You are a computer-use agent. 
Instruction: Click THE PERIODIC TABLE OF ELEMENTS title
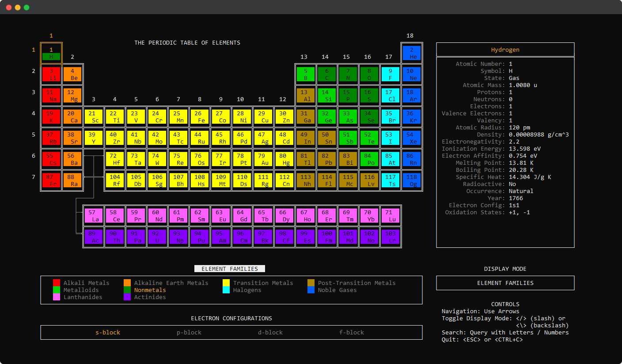(x=187, y=42)
